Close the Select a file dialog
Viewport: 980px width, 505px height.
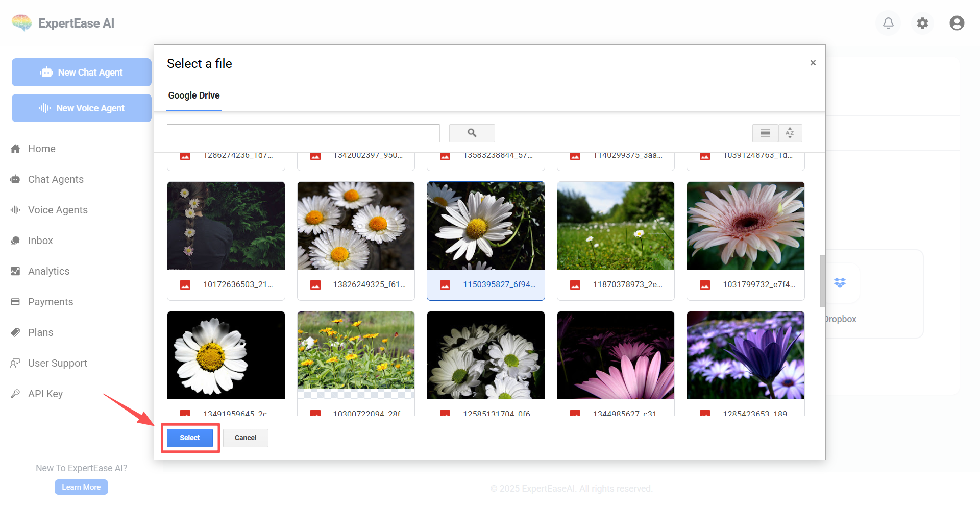813,63
